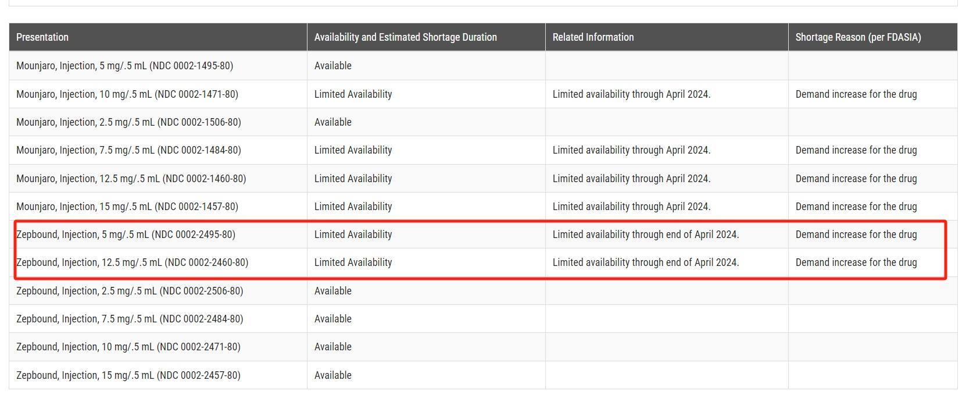Select the Mounjaro 10 mg/.5 mL presentation cell

[x=127, y=94]
